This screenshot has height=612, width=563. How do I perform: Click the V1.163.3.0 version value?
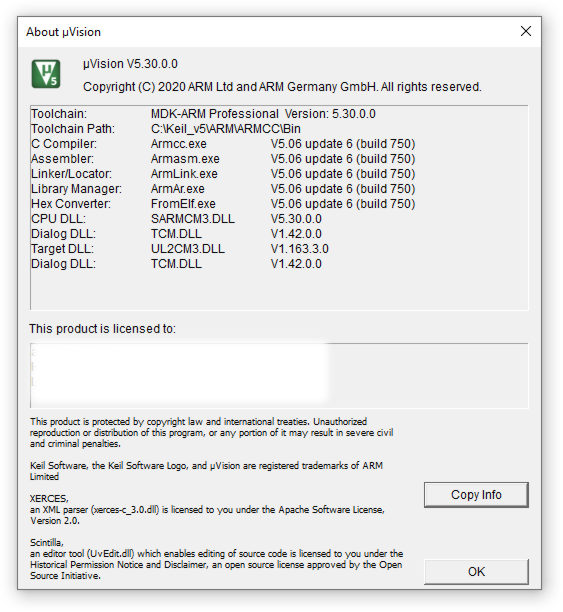pyautogui.click(x=299, y=249)
